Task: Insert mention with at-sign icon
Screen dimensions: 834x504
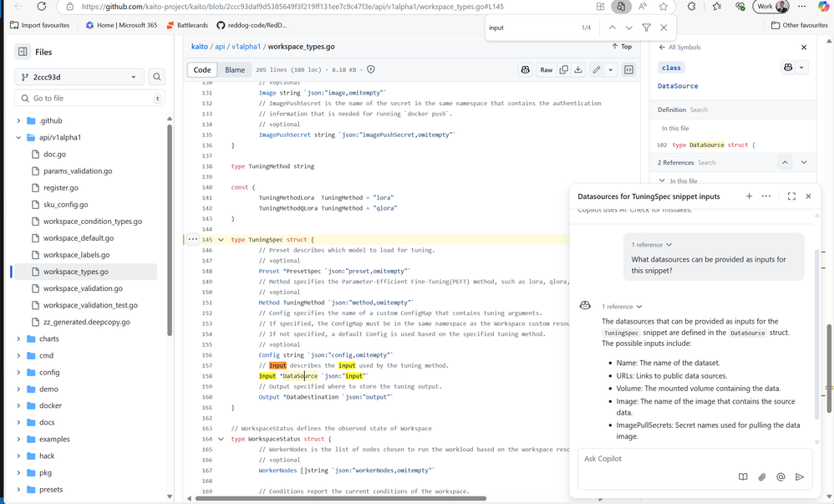Action: pos(781,477)
